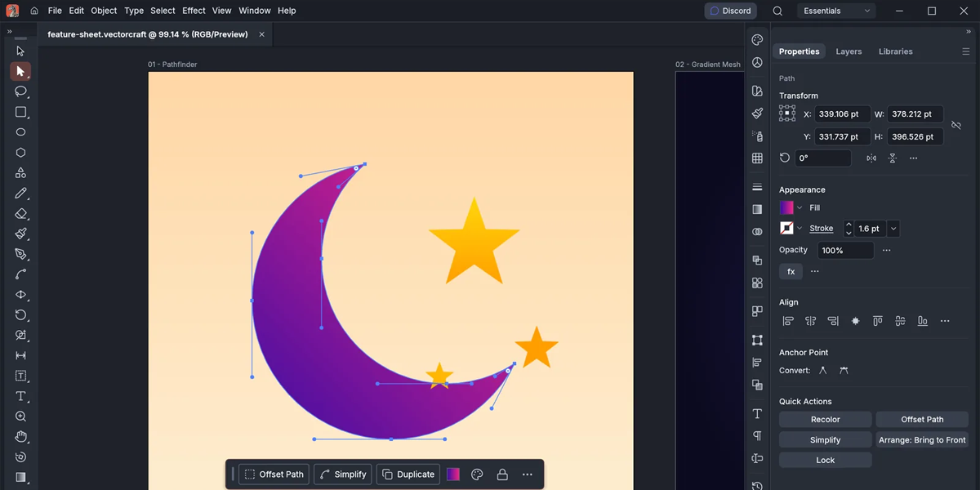
Task: Set the transform reference point grid
Action: click(787, 113)
